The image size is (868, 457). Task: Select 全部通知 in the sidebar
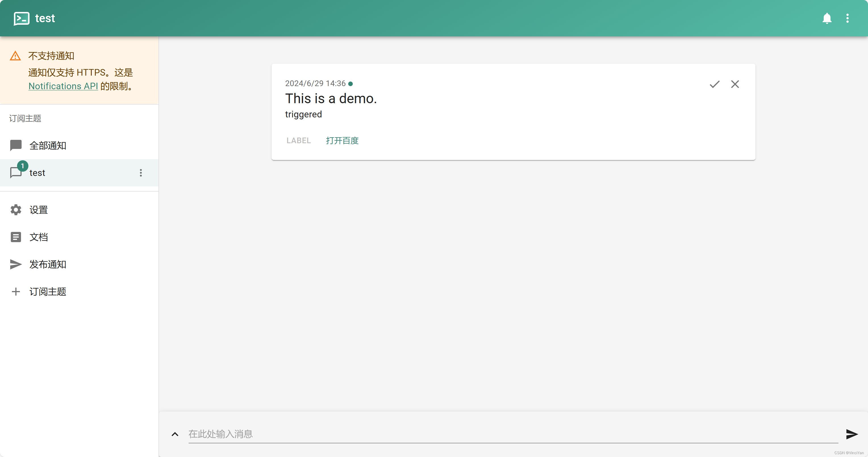click(x=47, y=145)
